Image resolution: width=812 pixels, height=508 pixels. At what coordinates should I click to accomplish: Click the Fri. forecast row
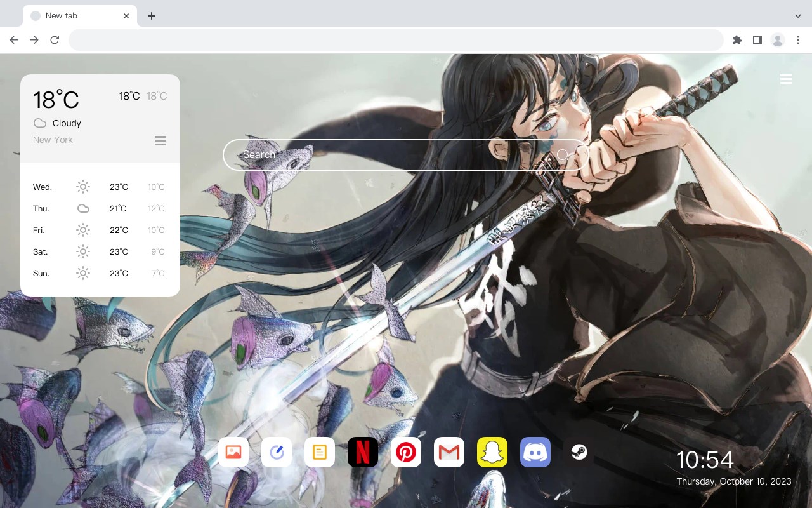pyautogui.click(x=99, y=230)
